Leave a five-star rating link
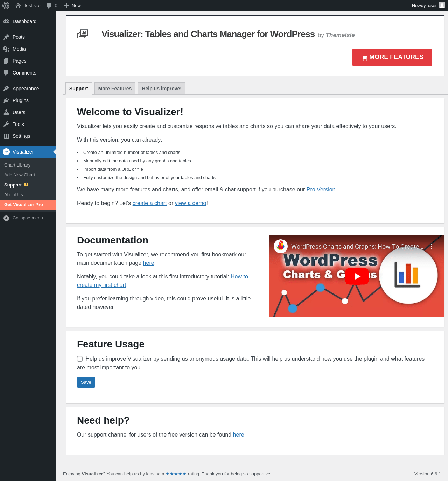448x481 pixels. [176, 474]
